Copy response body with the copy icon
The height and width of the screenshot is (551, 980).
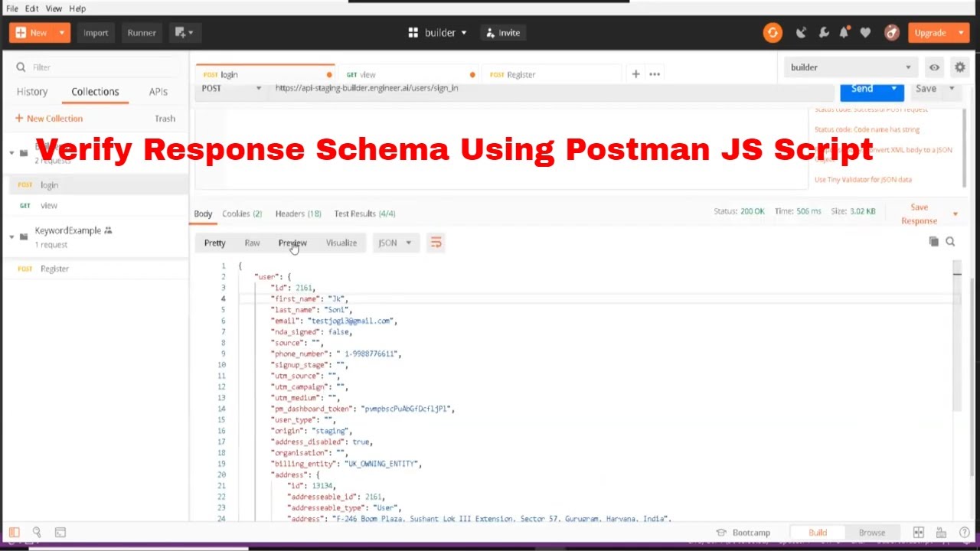(x=933, y=242)
